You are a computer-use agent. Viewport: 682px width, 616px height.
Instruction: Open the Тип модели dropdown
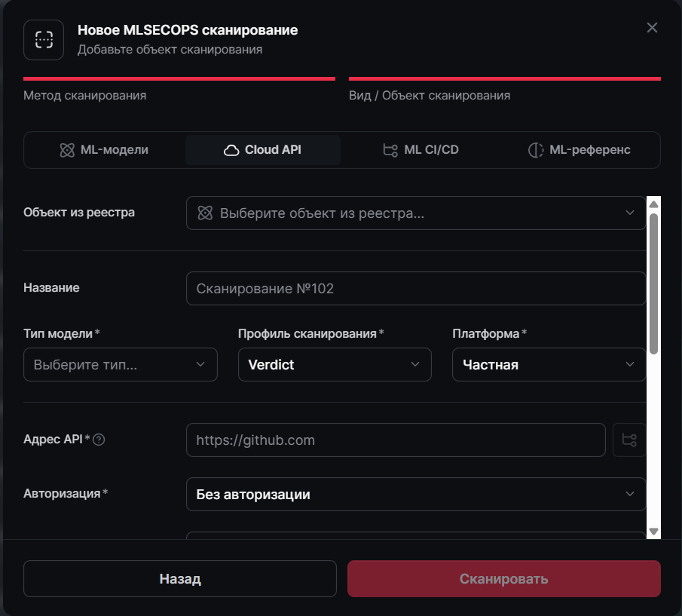click(121, 365)
